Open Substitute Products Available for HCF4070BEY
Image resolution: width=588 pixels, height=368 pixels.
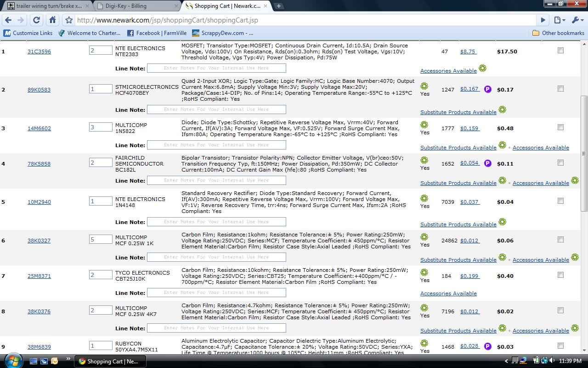458,112
